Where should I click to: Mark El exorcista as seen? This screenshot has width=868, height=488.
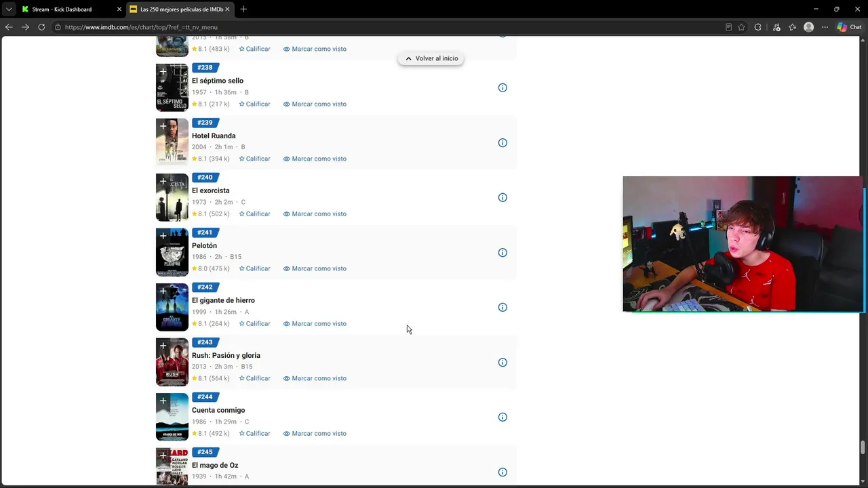(x=315, y=213)
